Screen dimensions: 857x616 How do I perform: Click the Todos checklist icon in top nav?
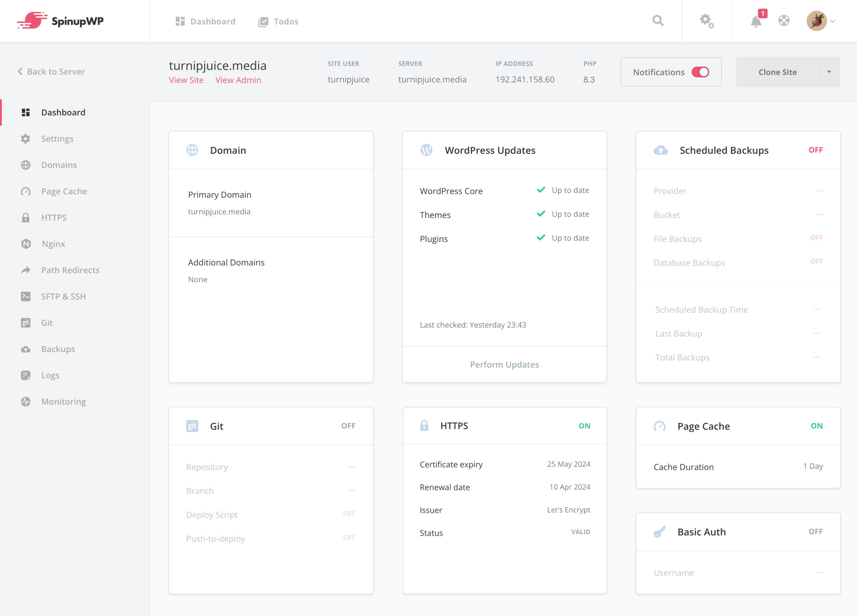[263, 21]
